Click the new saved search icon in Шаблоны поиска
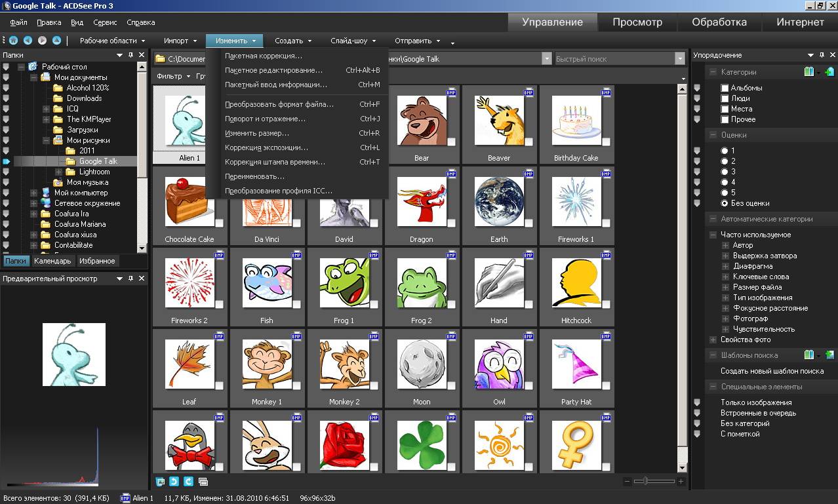838x504 pixels. (829, 355)
